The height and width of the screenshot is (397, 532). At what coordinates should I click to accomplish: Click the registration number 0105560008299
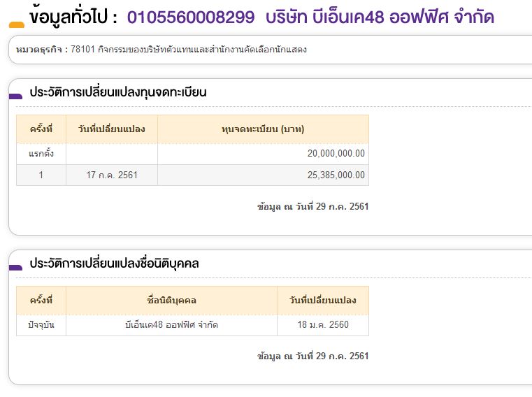click(x=191, y=17)
